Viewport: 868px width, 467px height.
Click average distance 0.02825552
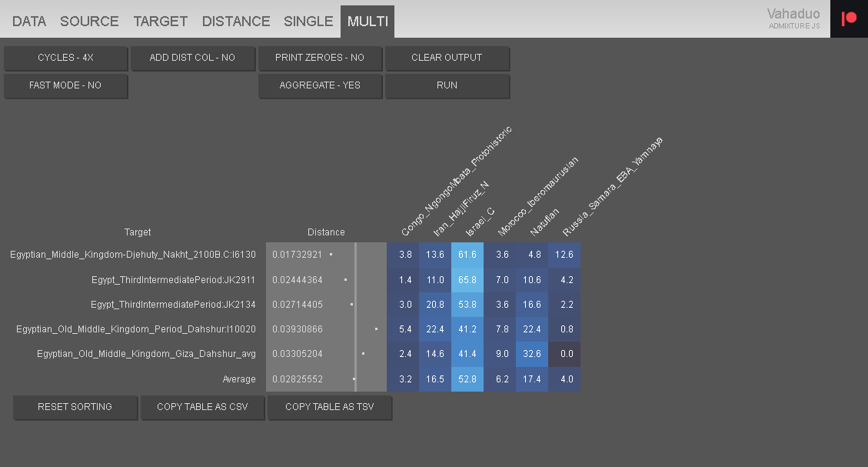298,379
